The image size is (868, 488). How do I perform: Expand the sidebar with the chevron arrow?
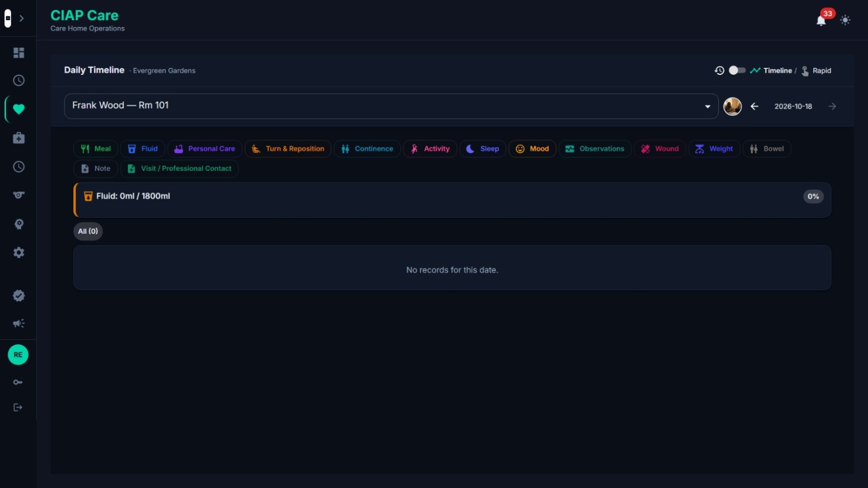pos(22,18)
